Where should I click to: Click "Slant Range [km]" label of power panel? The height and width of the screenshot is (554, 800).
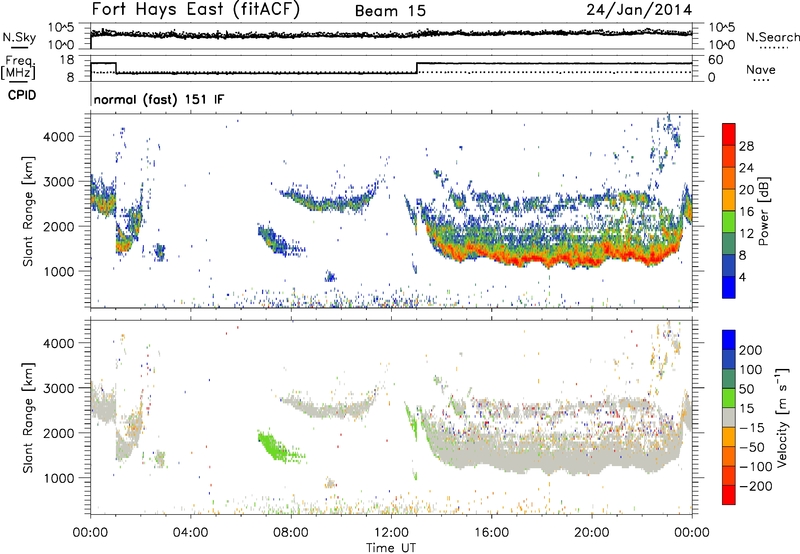coord(28,211)
